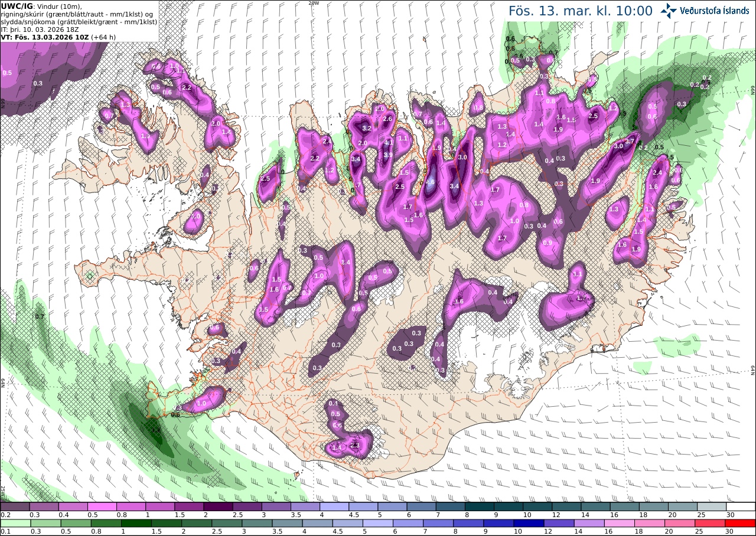Pick the snow legend swatch labelled 4.5
This screenshot has height=536, width=756.
coord(363,506)
